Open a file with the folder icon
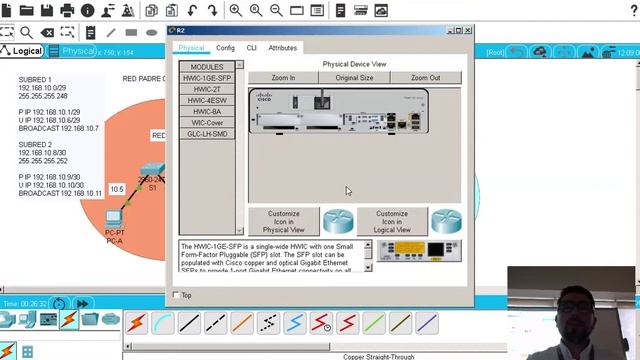This screenshot has width=640, height=360. tap(27, 10)
